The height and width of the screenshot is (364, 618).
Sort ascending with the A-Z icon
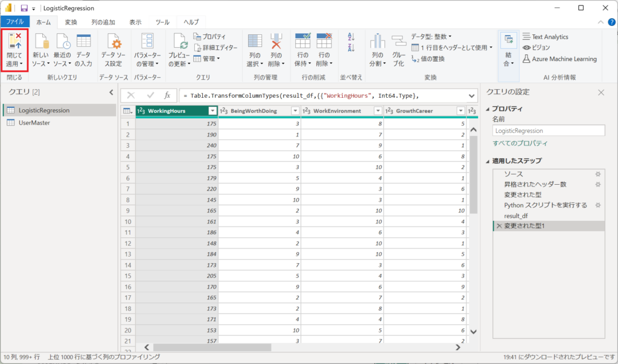tap(351, 37)
